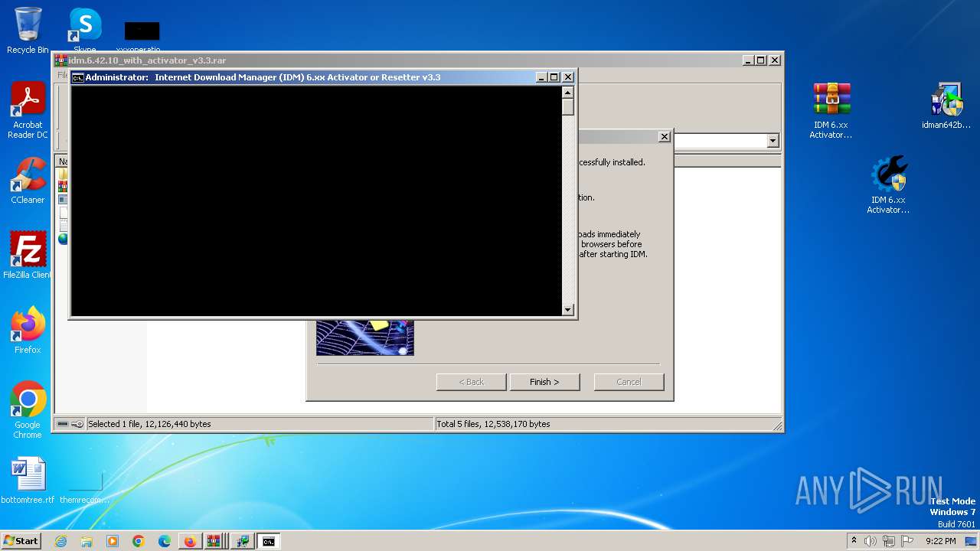Click WinRAR status 'Total 5 files, 12,538,170 bytes'
The image size is (980, 551).
(x=494, y=424)
